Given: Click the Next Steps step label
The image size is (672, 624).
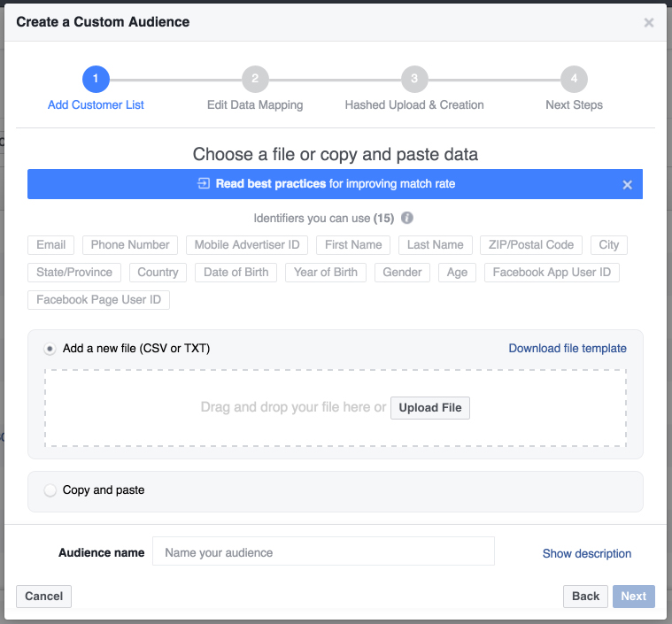Looking at the screenshot, I should click(x=574, y=105).
